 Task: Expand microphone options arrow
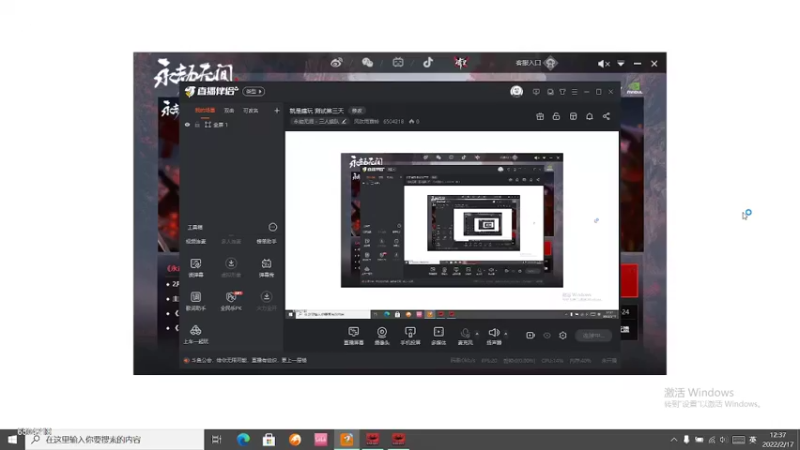click(x=477, y=334)
